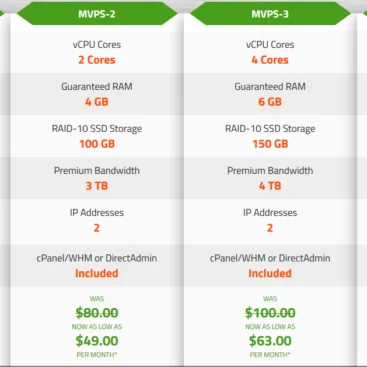Click the MVPS-2 "2 Cores" value

click(97, 60)
